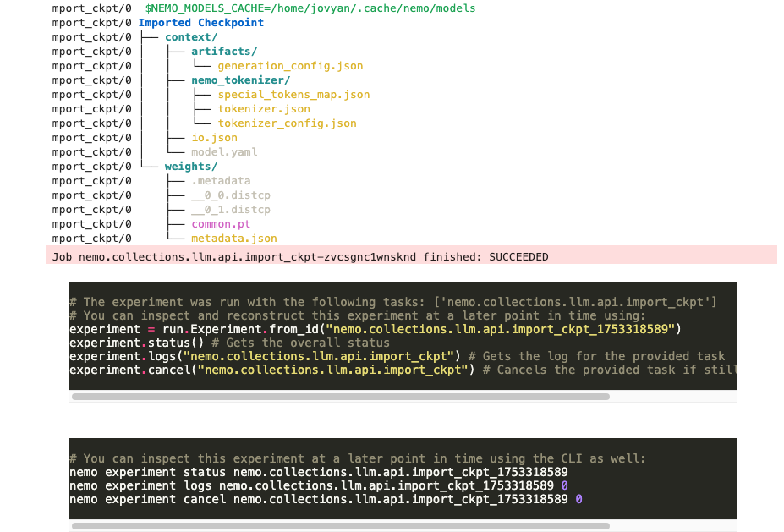Click the horizontal scrollbar under the first code block
The height and width of the screenshot is (532, 784).
(341, 397)
